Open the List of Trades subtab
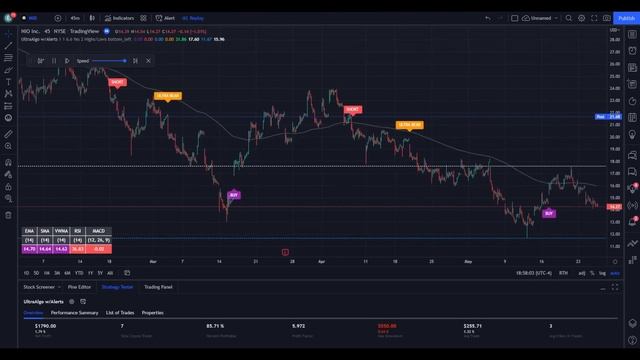The image size is (640, 360). point(120,313)
